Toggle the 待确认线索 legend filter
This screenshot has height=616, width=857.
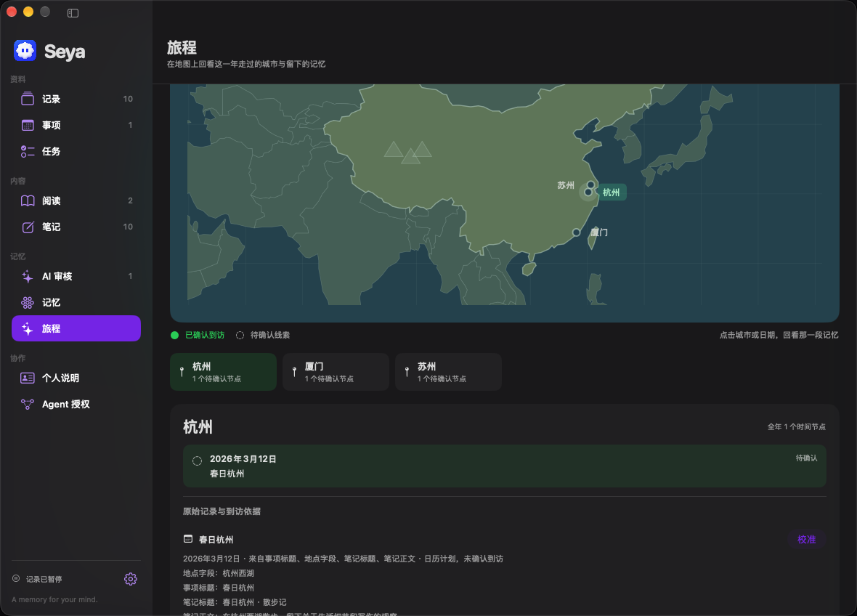pos(263,335)
